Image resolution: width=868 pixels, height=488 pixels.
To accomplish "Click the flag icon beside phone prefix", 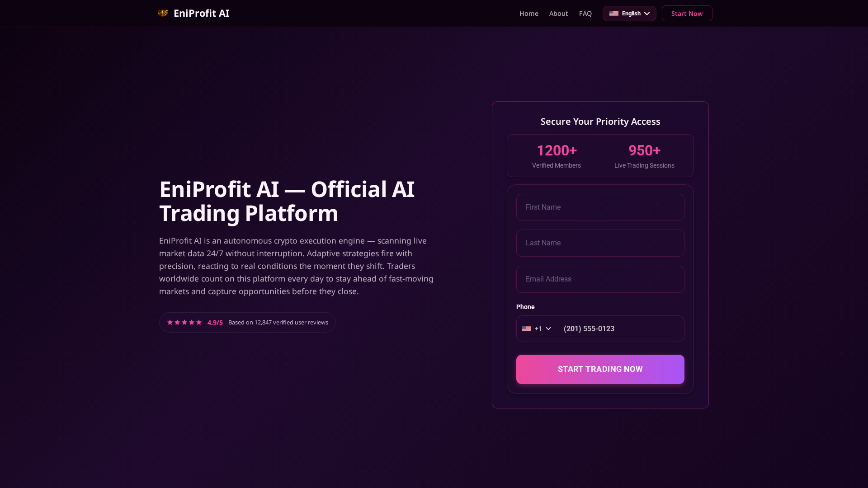I will tap(526, 328).
